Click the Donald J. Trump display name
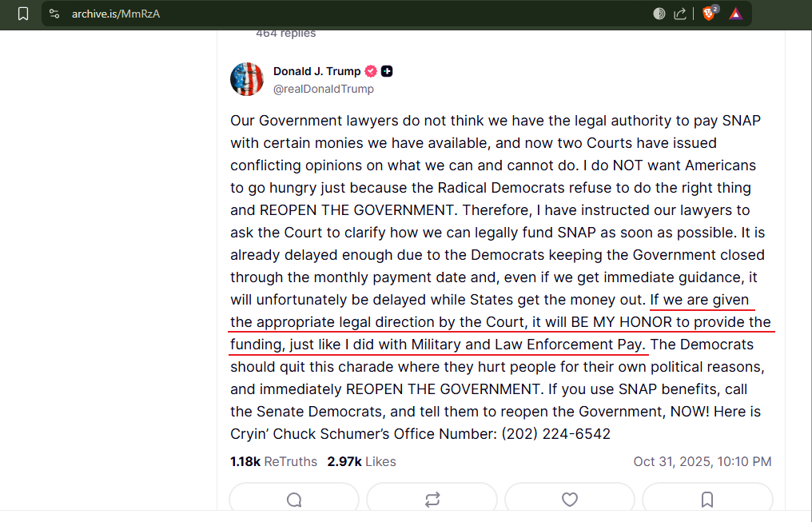Image resolution: width=812 pixels, height=522 pixels. (x=317, y=71)
